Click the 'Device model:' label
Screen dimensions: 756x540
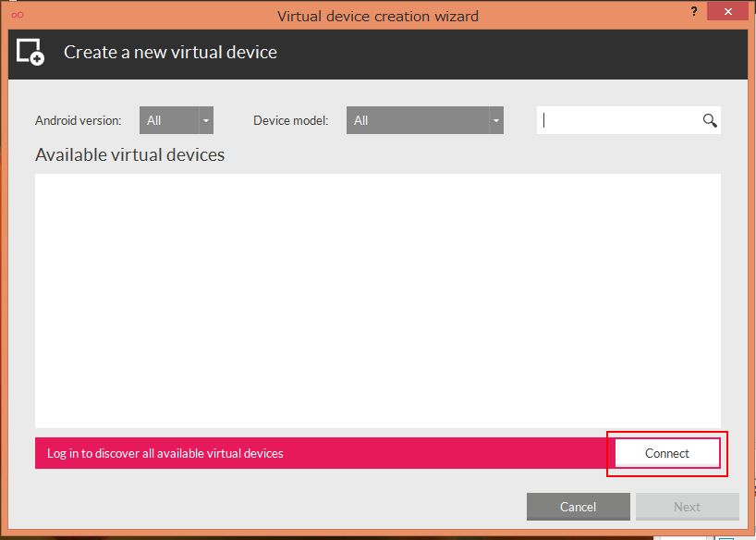[291, 120]
